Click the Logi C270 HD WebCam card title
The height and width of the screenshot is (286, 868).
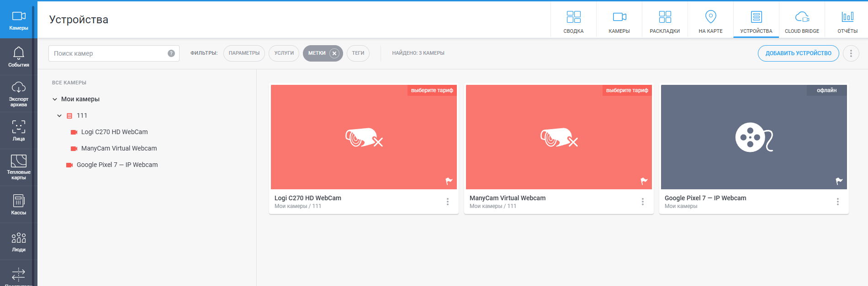(308, 198)
